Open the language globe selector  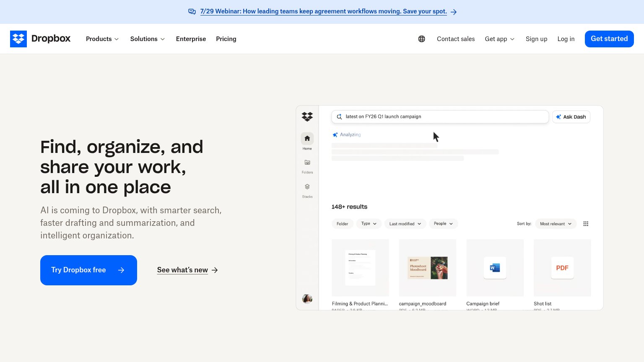point(422,39)
